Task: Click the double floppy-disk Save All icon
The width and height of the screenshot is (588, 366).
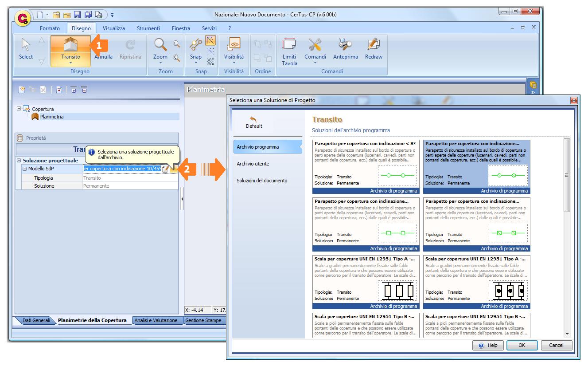Action: tap(88, 15)
